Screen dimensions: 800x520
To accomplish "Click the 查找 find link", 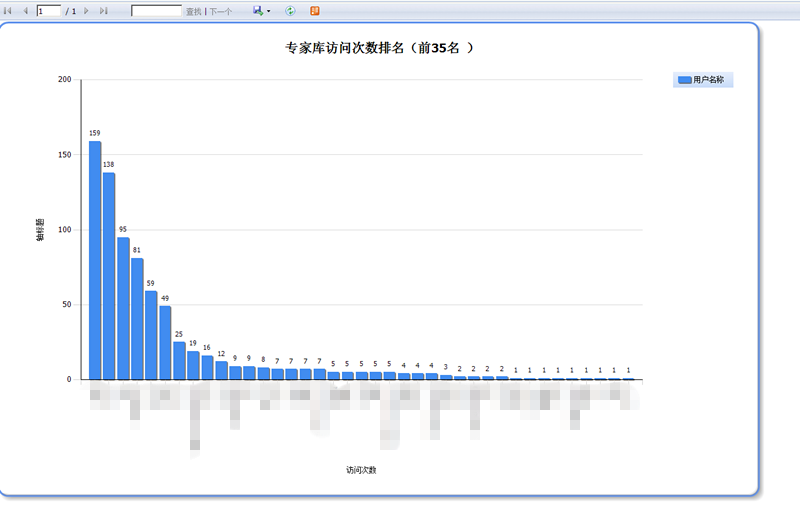I will click(193, 11).
